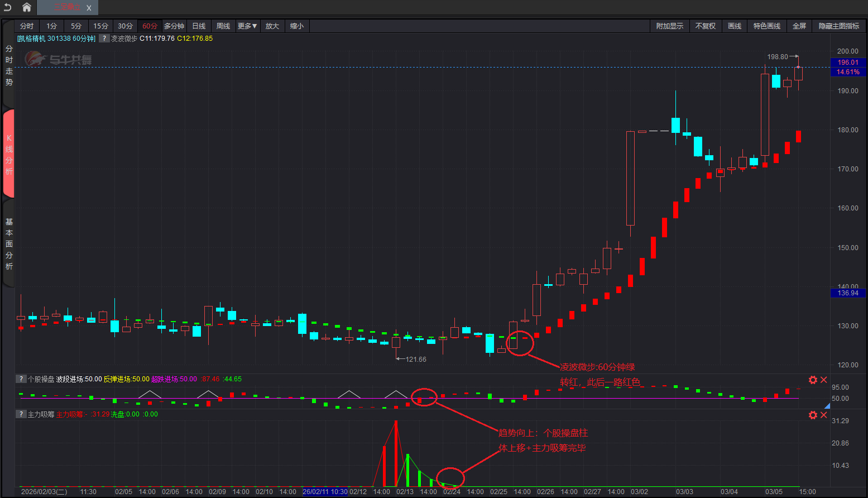Image resolution: width=868 pixels, height=498 pixels.
Task: Open settings gear for 主力吸筹 indicator
Action: 813,415
